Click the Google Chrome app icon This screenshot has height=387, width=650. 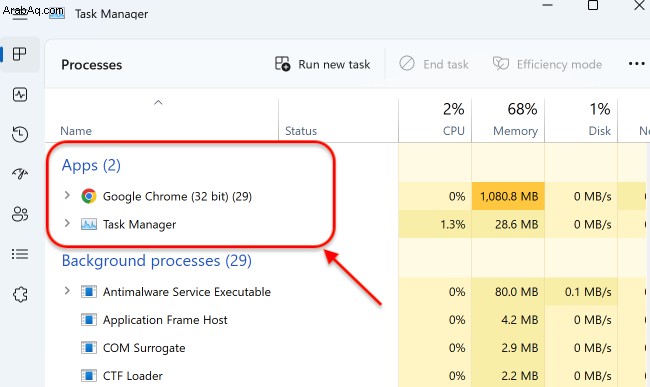(x=89, y=196)
